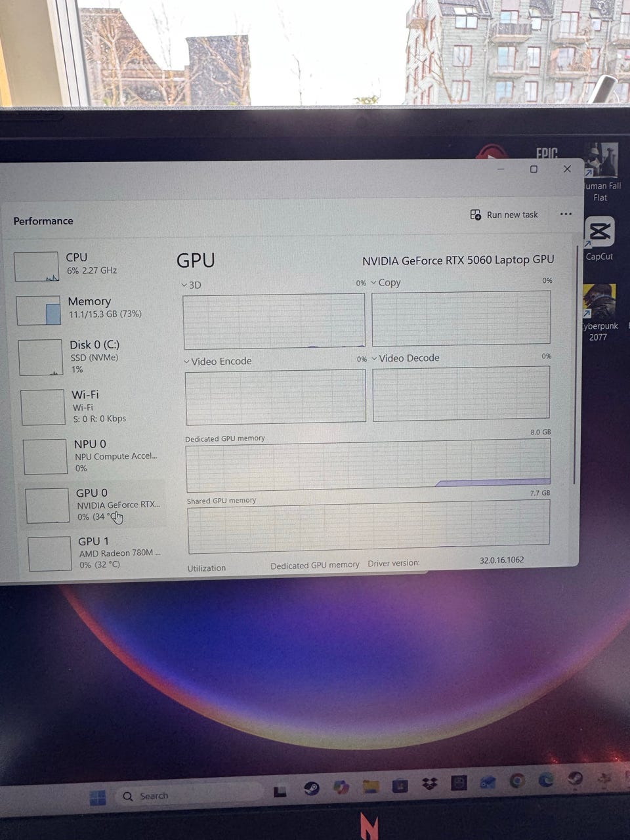The width and height of the screenshot is (630, 840).
Task: Launch Microsoft Edge from the taskbar
Action: coord(546,780)
